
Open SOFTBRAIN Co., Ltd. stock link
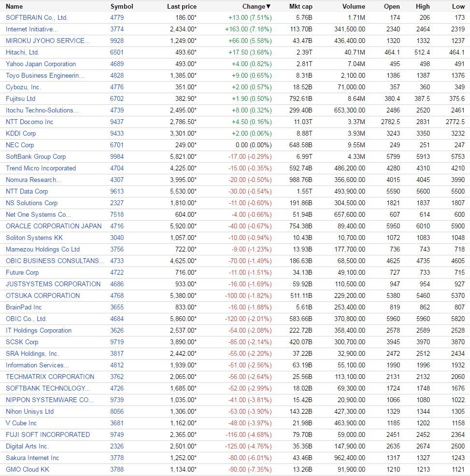point(37,17)
